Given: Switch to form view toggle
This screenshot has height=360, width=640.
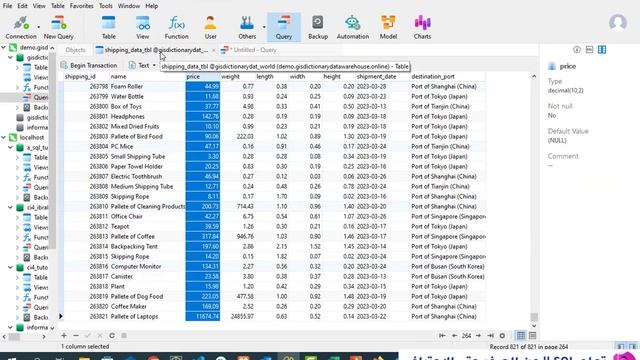Looking at the screenshot, I should [533, 336].
